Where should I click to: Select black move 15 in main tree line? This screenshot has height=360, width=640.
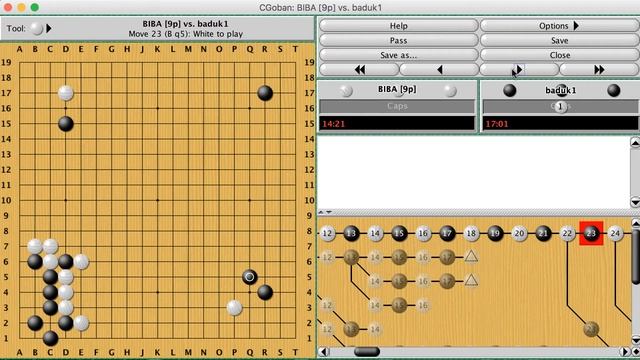(399, 233)
